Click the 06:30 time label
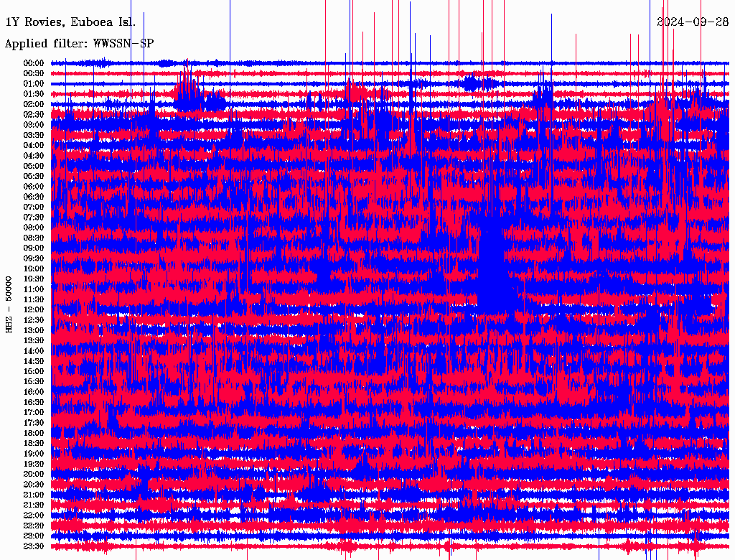This screenshot has width=735, height=560. pos(34,197)
